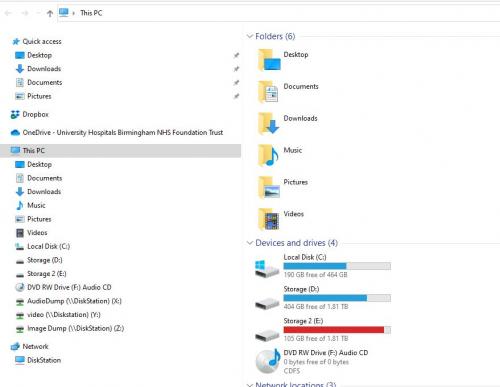Select This PC in the navigation tree
The height and width of the screenshot is (387, 500).
pyautogui.click(x=121, y=151)
